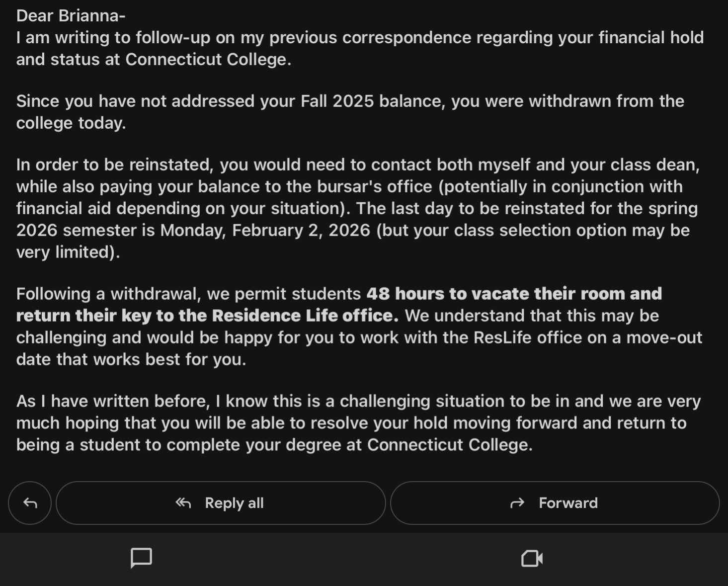The height and width of the screenshot is (586, 728).
Task: Click the Forward arrow icon
Action: [x=517, y=503]
